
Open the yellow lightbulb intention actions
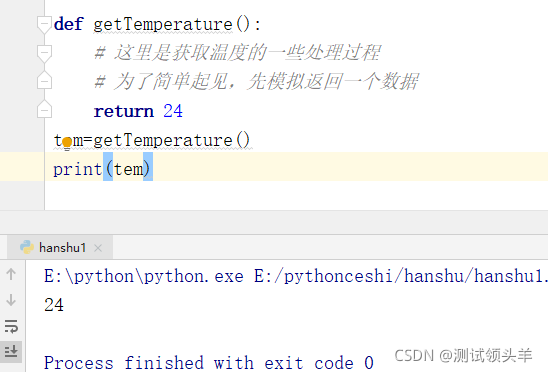(67, 143)
